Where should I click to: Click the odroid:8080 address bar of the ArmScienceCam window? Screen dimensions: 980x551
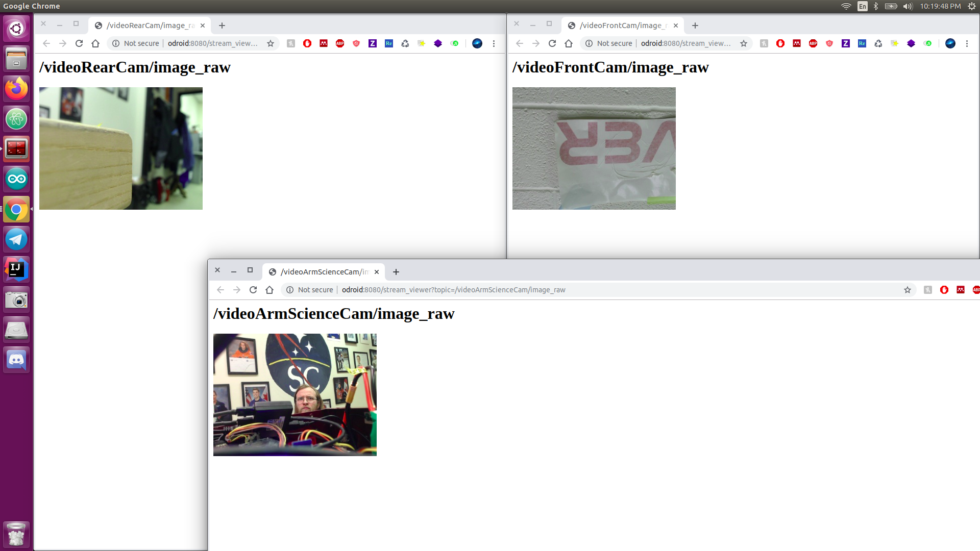pyautogui.click(x=453, y=289)
